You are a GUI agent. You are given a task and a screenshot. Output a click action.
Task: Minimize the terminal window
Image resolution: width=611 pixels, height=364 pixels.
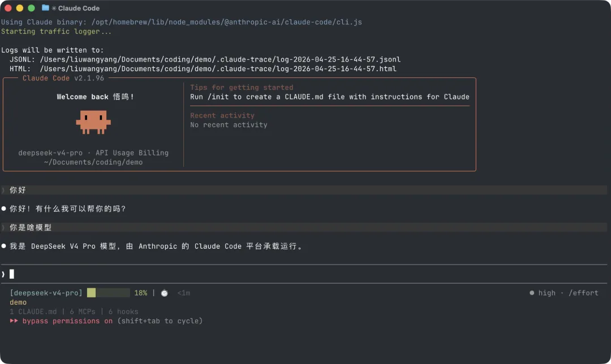19,8
